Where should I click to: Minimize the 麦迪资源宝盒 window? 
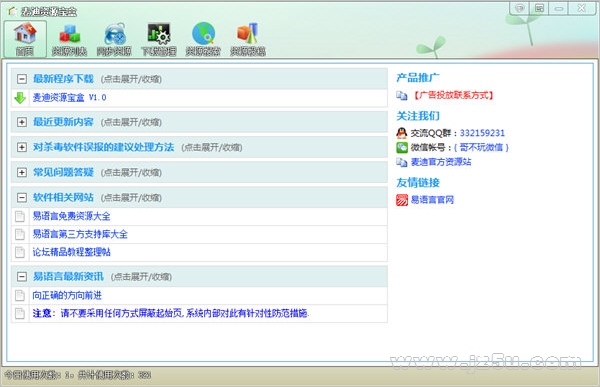559,8
